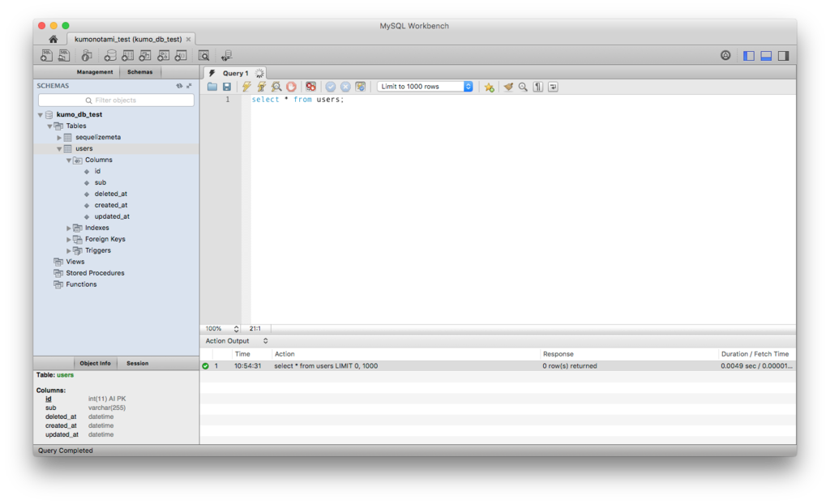
Task: Switch to the Object Info tab
Action: 96,363
